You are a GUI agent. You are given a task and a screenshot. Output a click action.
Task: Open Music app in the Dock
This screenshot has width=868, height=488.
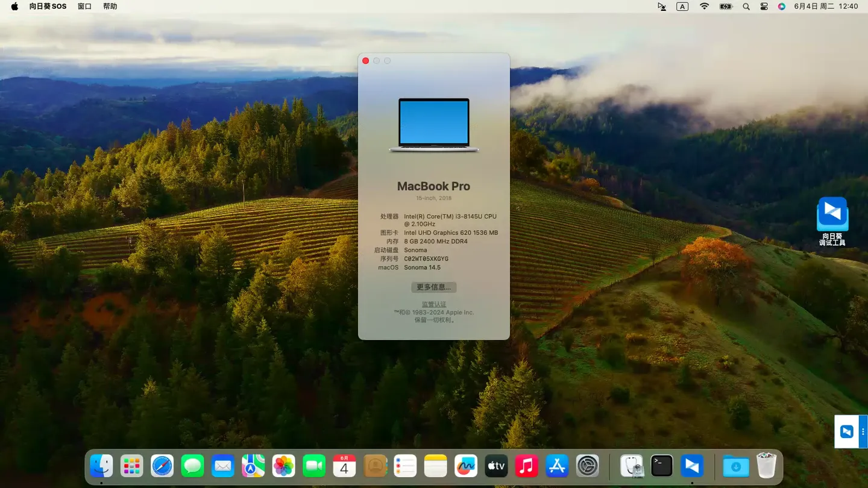point(527,466)
